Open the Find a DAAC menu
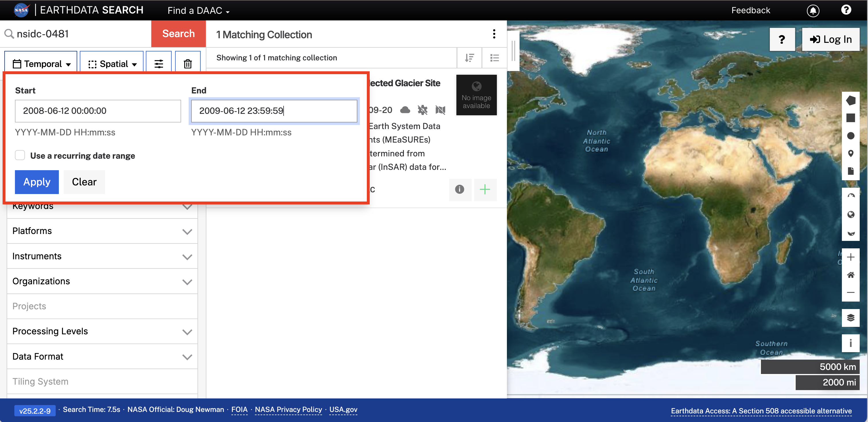Viewport: 868px width, 422px height. tap(198, 10)
